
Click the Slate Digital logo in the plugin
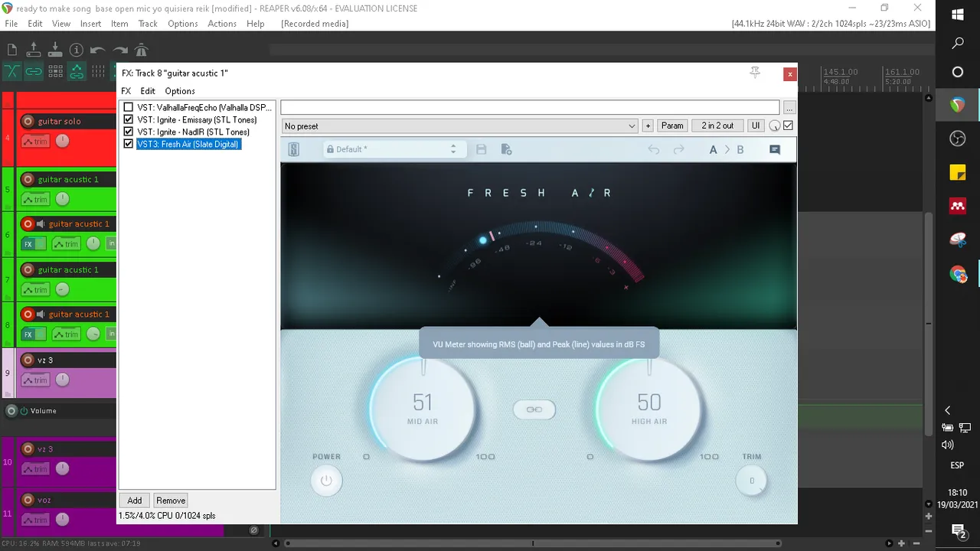coord(293,149)
